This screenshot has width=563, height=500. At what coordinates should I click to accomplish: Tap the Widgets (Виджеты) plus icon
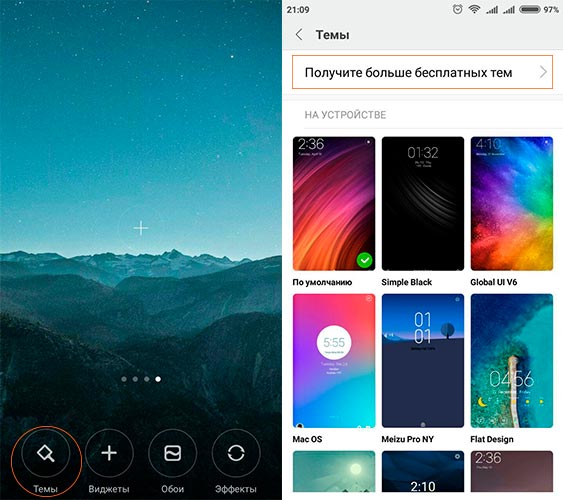tap(109, 453)
